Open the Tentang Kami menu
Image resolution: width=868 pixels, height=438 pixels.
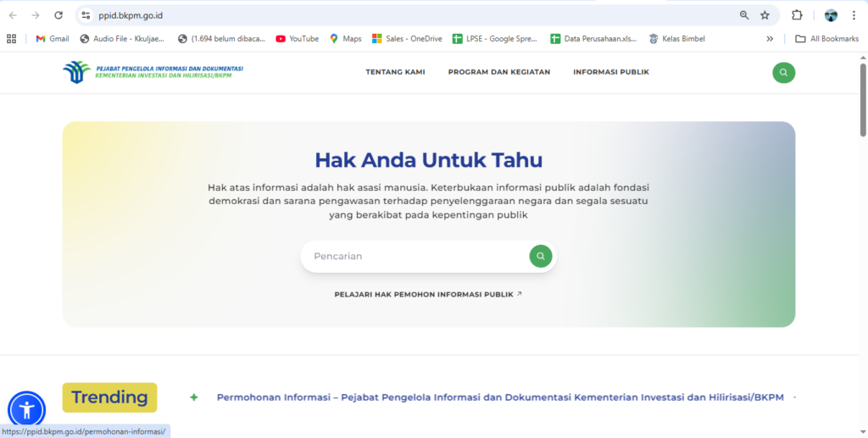(395, 72)
